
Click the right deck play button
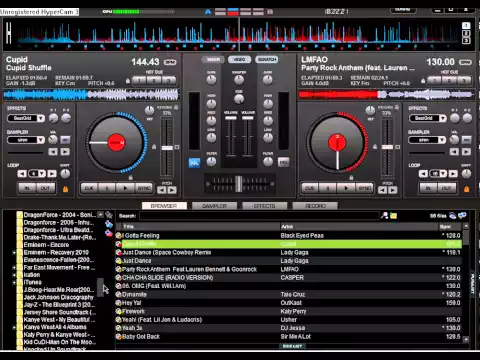[x=346, y=188]
